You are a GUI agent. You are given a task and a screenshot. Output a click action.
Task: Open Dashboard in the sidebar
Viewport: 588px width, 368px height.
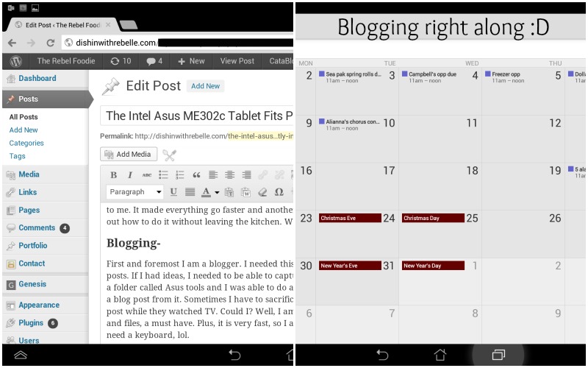click(37, 78)
